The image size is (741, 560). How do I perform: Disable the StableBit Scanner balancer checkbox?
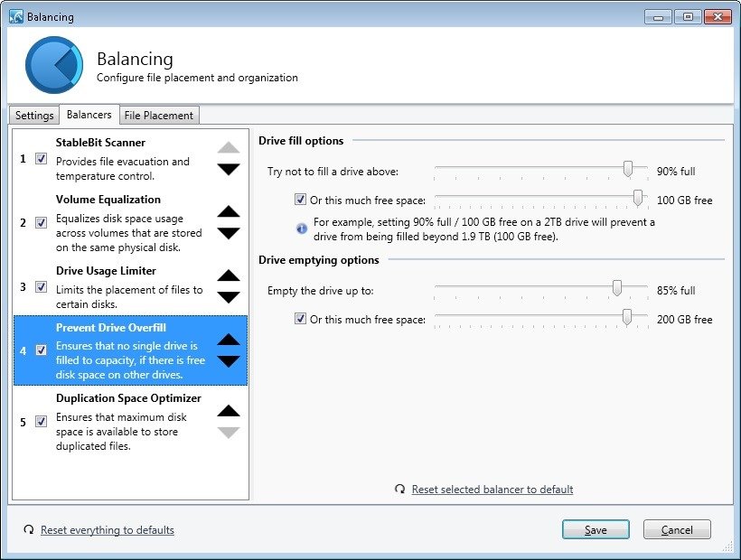[x=41, y=159]
